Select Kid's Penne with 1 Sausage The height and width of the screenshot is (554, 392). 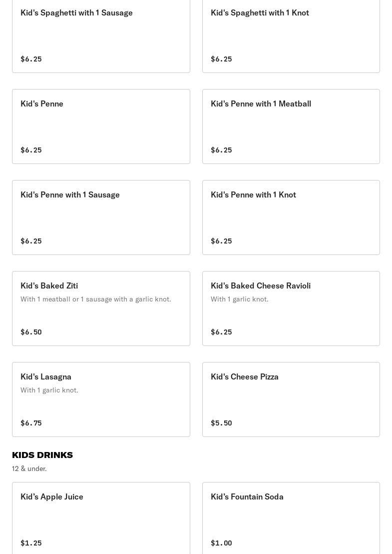point(101,217)
